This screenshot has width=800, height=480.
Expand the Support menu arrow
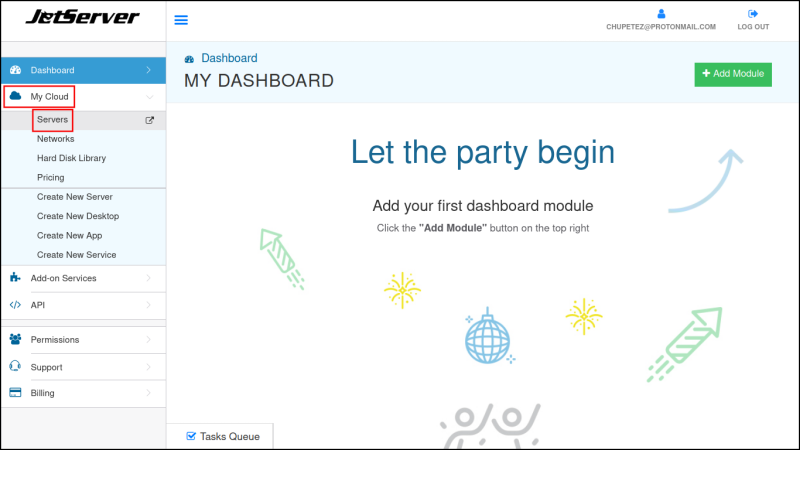click(148, 367)
